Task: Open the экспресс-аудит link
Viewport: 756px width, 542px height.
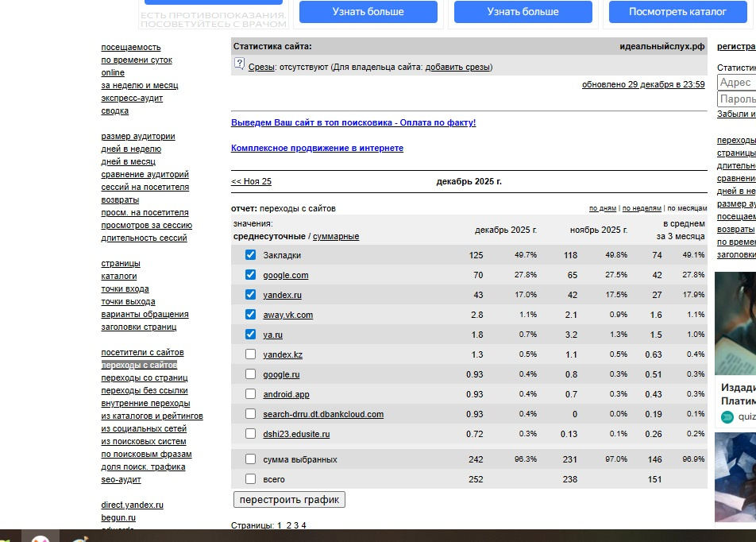Action: 132,98
